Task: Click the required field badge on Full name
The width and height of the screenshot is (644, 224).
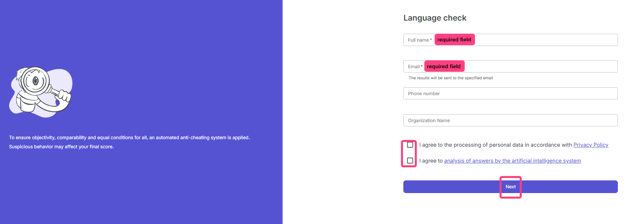Action: [x=454, y=40]
